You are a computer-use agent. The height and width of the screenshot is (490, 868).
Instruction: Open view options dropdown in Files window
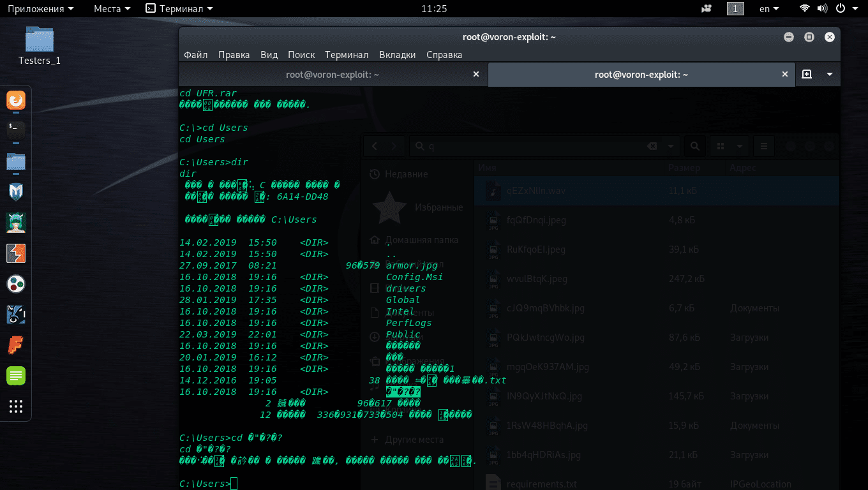coord(740,146)
